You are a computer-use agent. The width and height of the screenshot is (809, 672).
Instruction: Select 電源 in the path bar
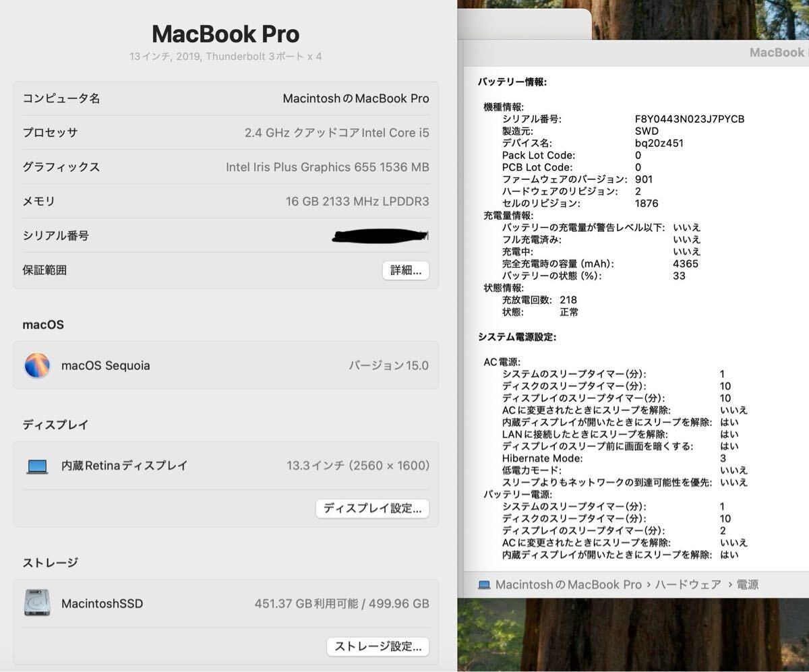748,585
